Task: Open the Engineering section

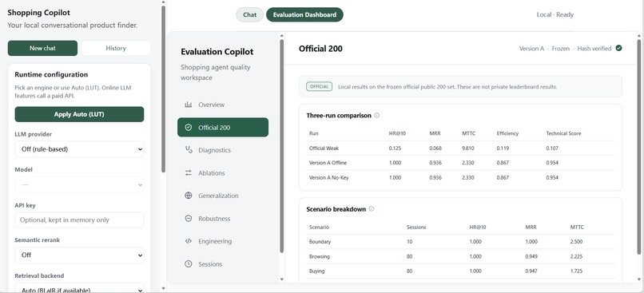Action: pos(223,241)
